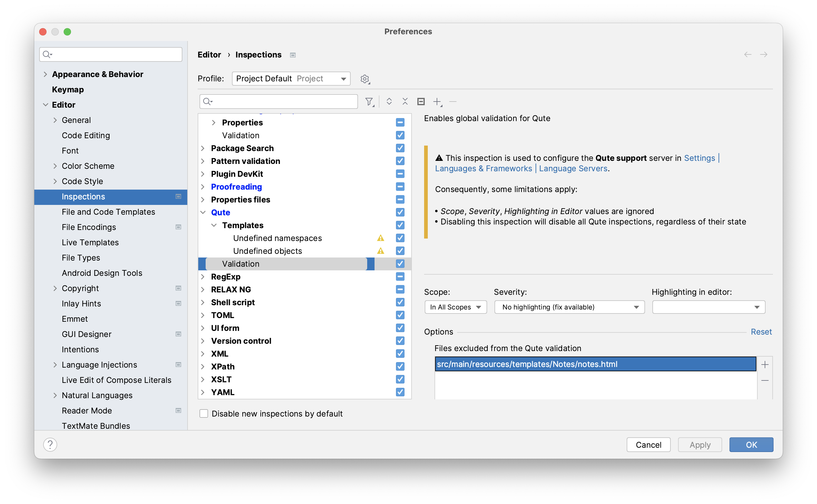Screen dimensions: 817x504
Task: Toggle the Undefined namespaces checkbox
Action: [400, 238]
